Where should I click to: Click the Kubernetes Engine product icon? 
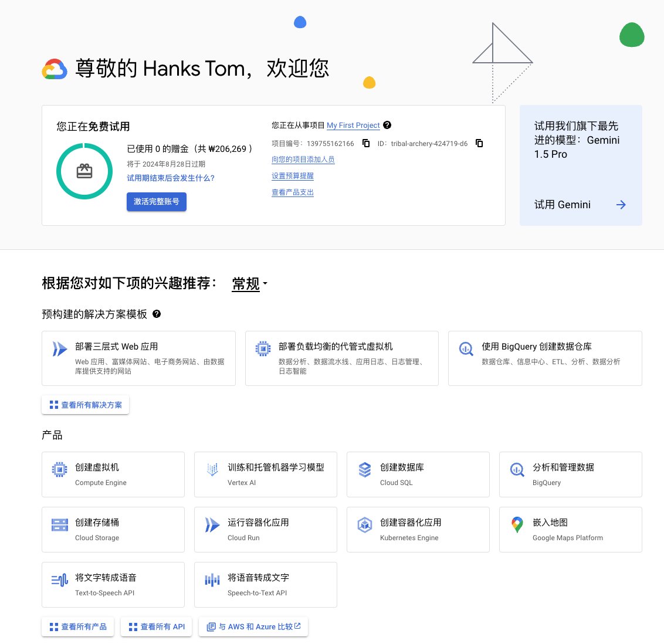pos(365,524)
